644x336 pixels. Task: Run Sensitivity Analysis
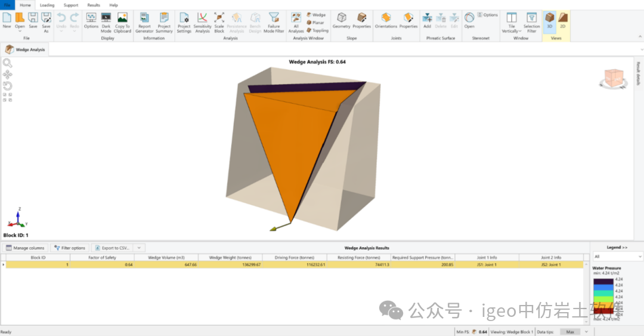click(x=203, y=23)
